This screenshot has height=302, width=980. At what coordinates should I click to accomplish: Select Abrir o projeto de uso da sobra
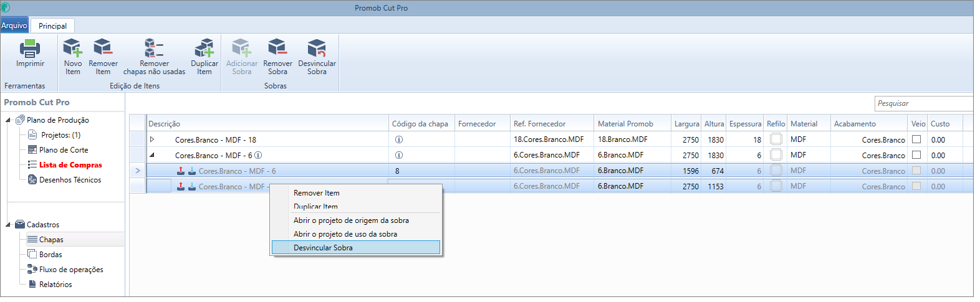pyautogui.click(x=357, y=234)
